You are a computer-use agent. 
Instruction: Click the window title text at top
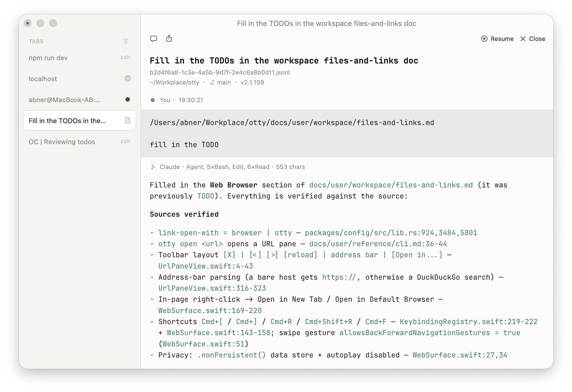(x=327, y=23)
